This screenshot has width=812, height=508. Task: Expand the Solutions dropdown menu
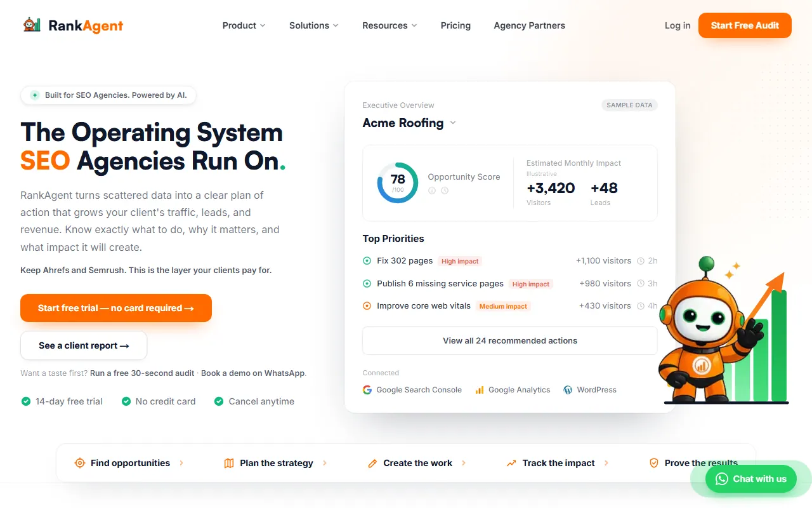pos(314,25)
